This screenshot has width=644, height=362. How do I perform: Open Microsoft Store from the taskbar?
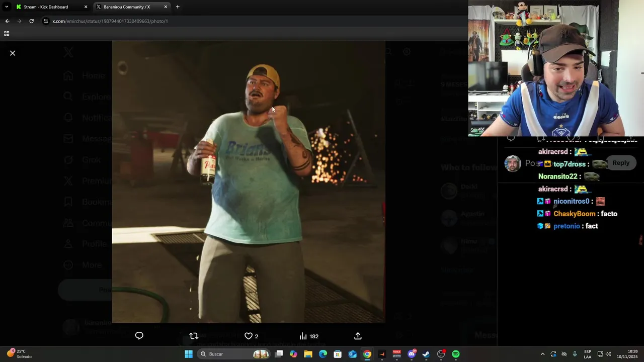(338, 354)
